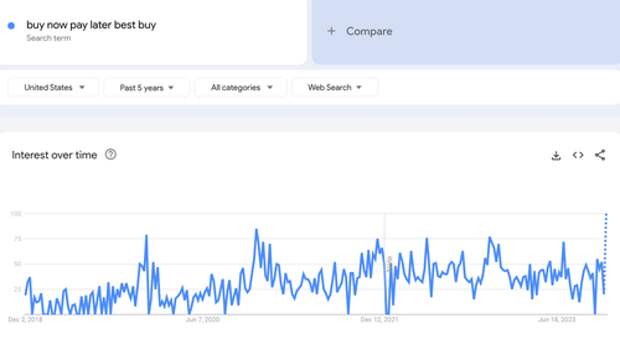Open the Web Search type dropdown
This screenshot has height=360, width=620.
point(335,87)
